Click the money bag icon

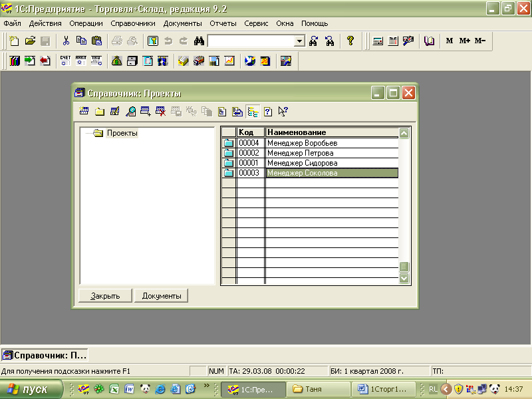coord(117,61)
